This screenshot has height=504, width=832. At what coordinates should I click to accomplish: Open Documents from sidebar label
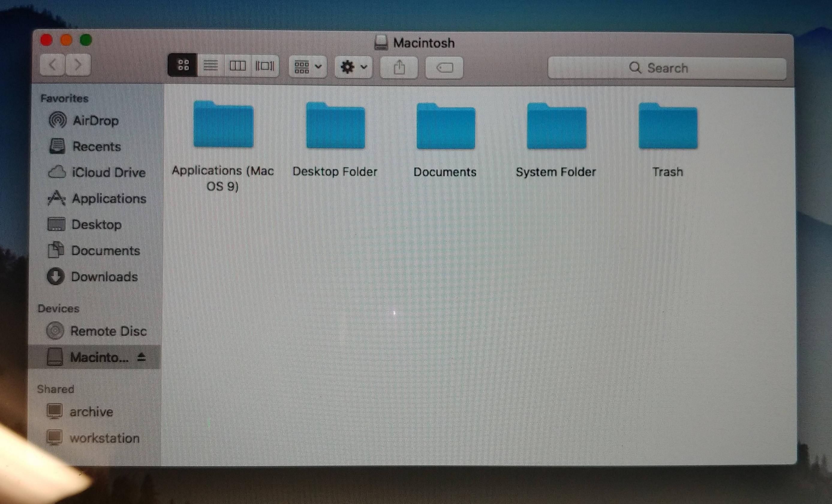(x=106, y=251)
